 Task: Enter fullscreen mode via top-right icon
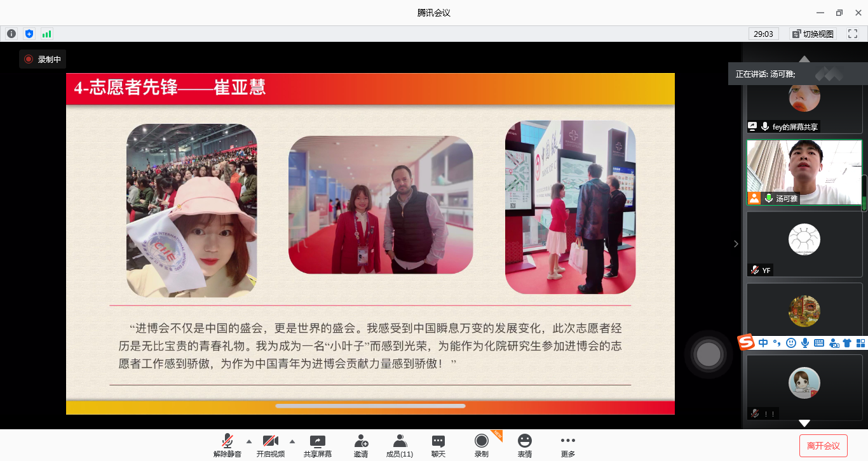pos(852,34)
